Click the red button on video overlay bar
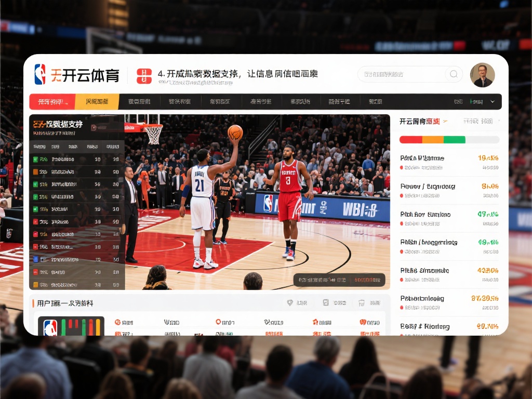The height and width of the screenshot is (399, 532). click(367, 280)
